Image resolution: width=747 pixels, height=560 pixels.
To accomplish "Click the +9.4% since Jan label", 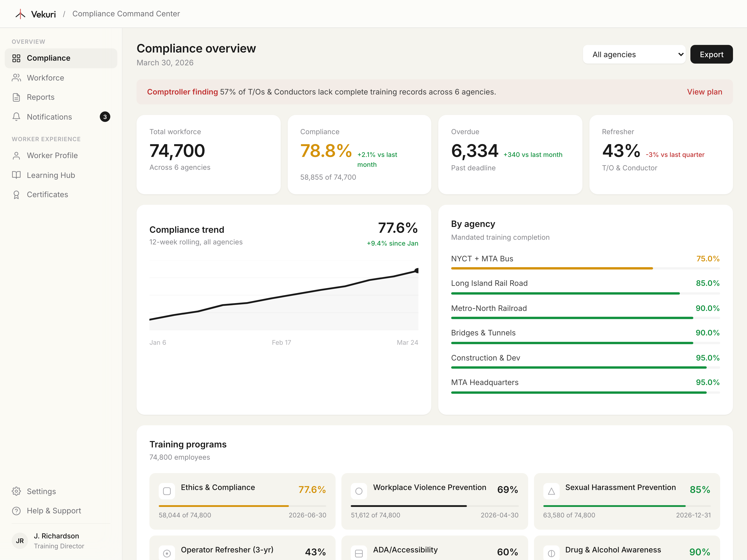I will (x=392, y=243).
